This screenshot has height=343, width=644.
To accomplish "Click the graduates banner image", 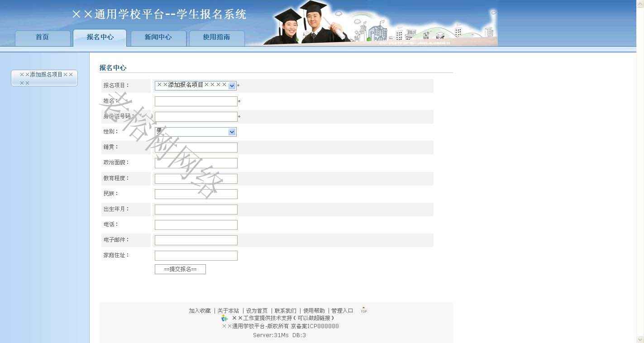I will (380, 23).
